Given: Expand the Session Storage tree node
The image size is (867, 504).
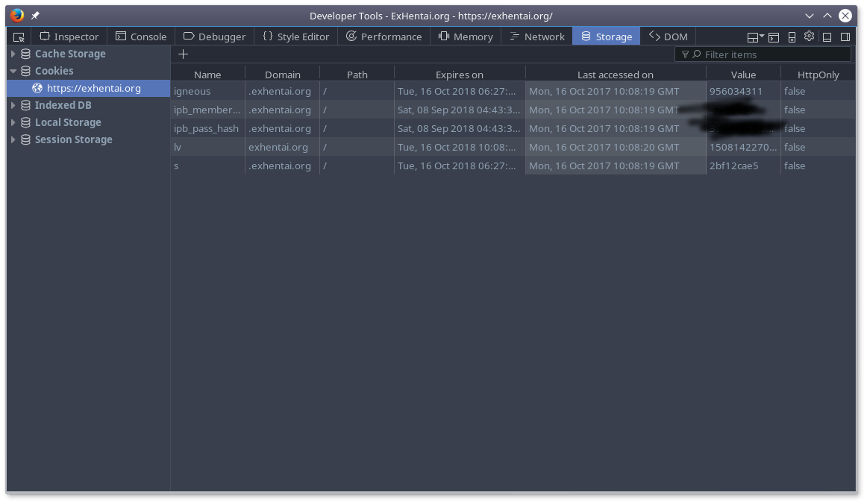Looking at the screenshot, I should pos(13,139).
